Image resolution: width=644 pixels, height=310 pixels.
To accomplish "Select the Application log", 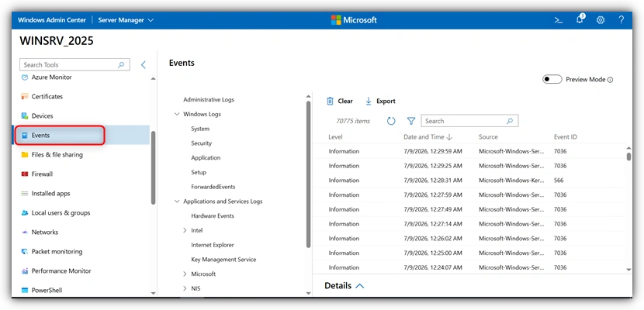I will point(206,158).
